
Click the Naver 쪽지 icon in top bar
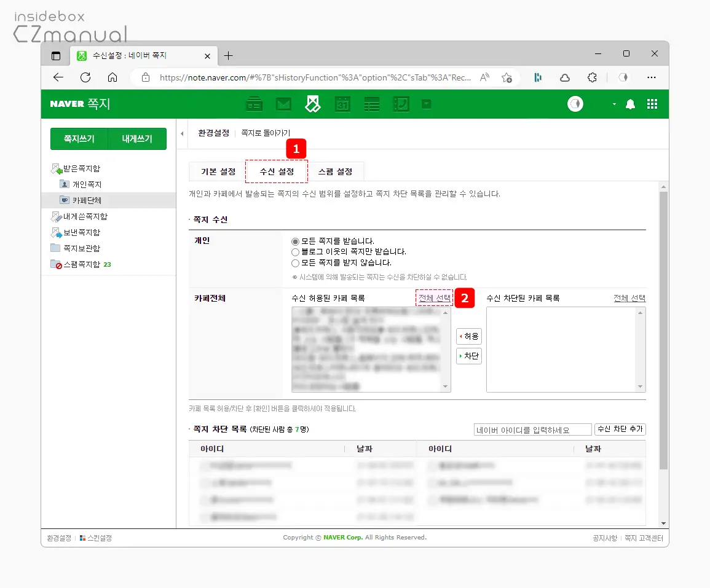click(x=313, y=104)
